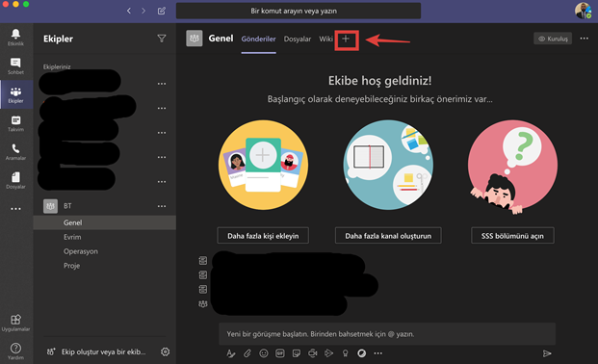This screenshot has height=364, width=598.
Task: Open the Dosyalar files icon in left rail
Action: pos(15,180)
